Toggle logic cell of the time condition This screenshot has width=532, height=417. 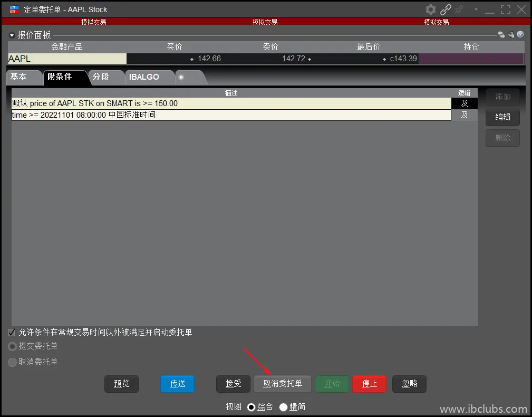pos(464,115)
